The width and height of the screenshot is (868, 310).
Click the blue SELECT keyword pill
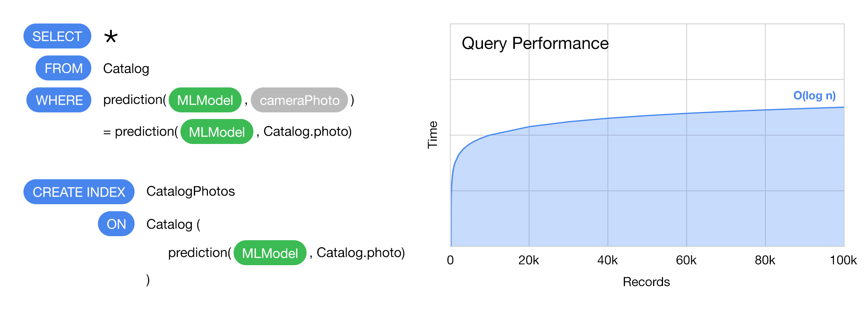point(57,36)
